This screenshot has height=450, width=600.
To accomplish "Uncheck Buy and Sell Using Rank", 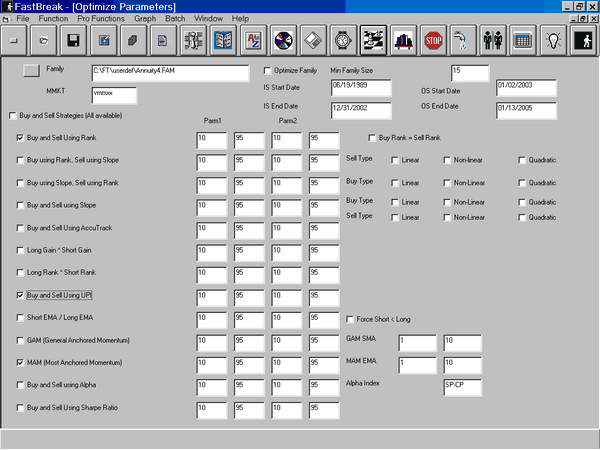I will (21, 136).
